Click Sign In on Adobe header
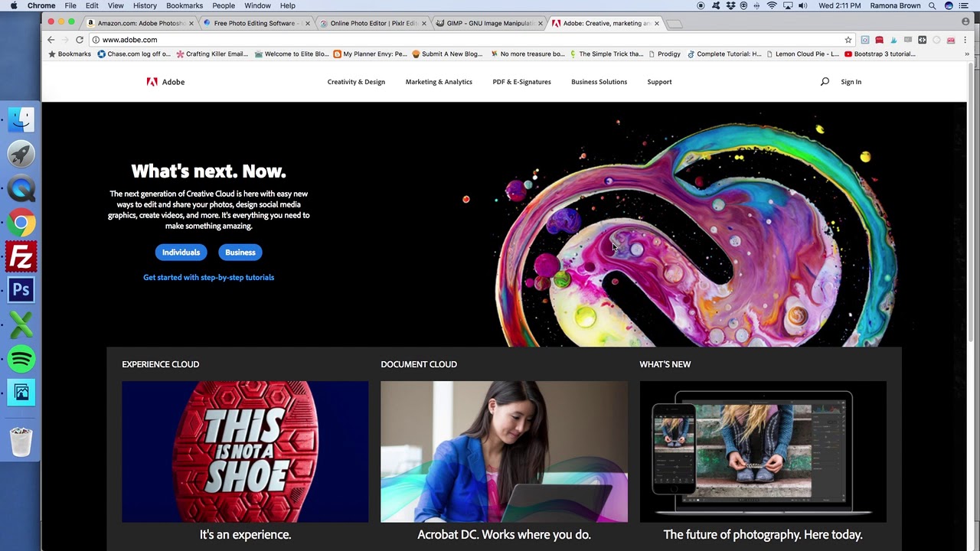Screen dimensions: 980x551 pyautogui.click(x=851, y=82)
